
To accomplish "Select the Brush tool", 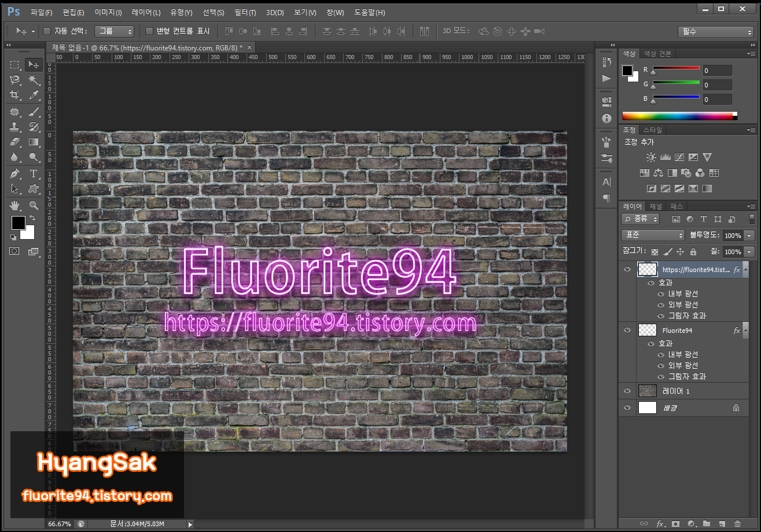I will [34, 112].
